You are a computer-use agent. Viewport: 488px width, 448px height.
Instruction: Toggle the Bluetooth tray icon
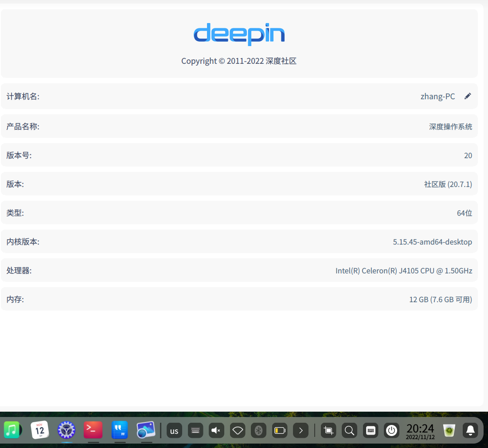click(258, 431)
